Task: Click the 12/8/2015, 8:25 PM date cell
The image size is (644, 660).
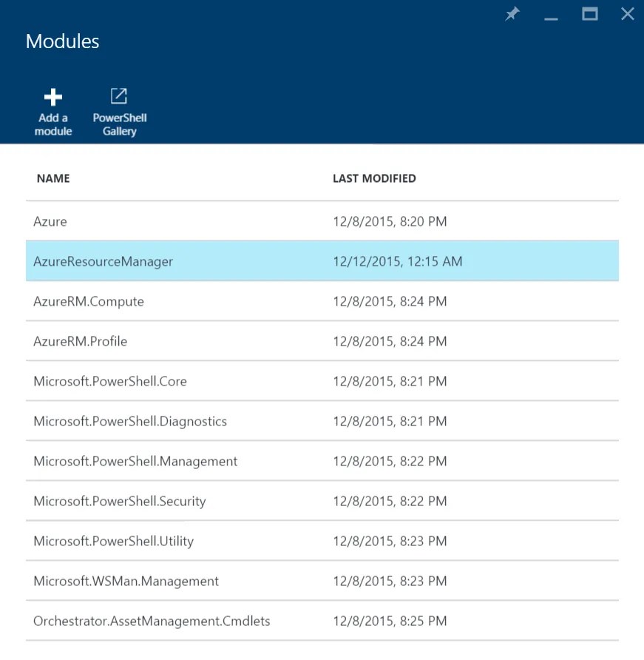Action: pyautogui.click(x=390, y=621)
